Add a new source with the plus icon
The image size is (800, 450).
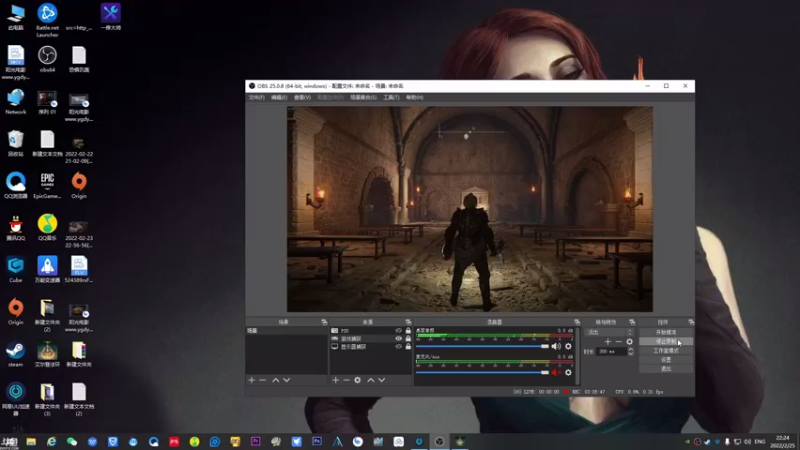336,380
